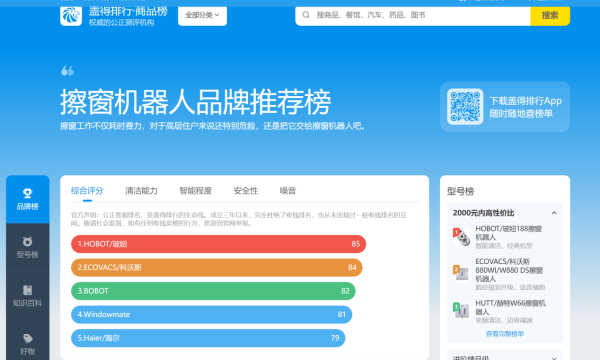Switch to the 噪音 tab
600x360 pixels.
coord(288,191)
